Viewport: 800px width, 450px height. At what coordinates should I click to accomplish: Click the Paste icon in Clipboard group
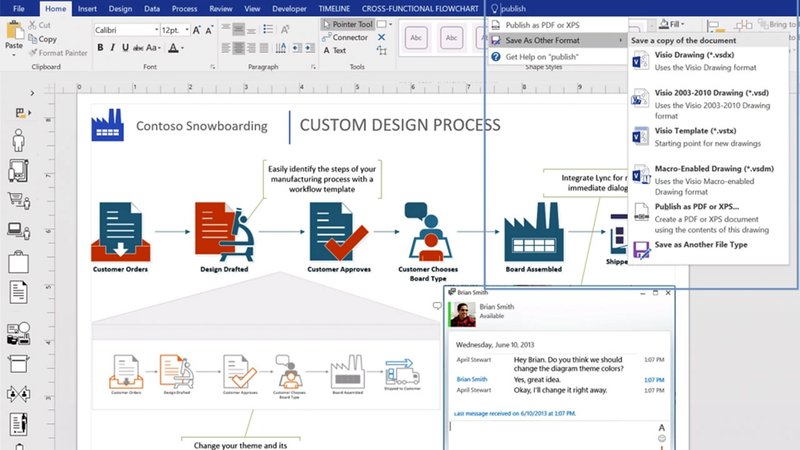tap(14, 35)
